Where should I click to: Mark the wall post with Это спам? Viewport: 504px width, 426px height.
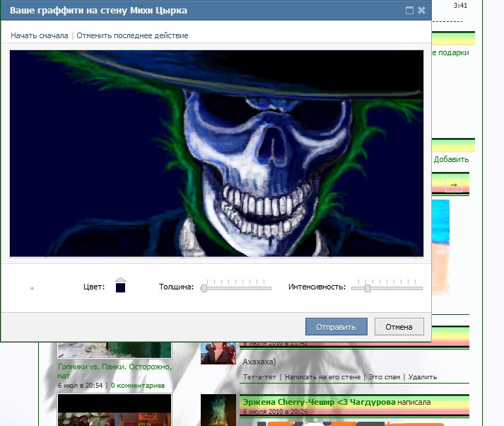click(386, 377)
